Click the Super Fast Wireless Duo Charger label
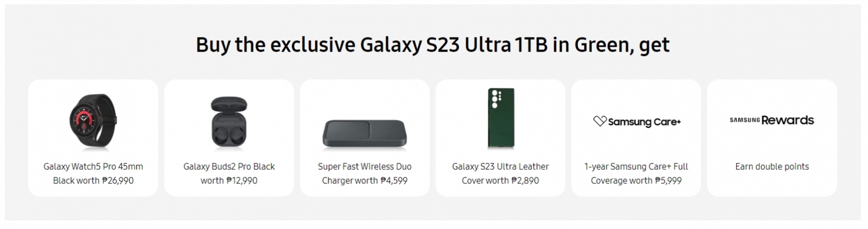The image size is (868, 229). pyautogui.click(x=365, y=174)
